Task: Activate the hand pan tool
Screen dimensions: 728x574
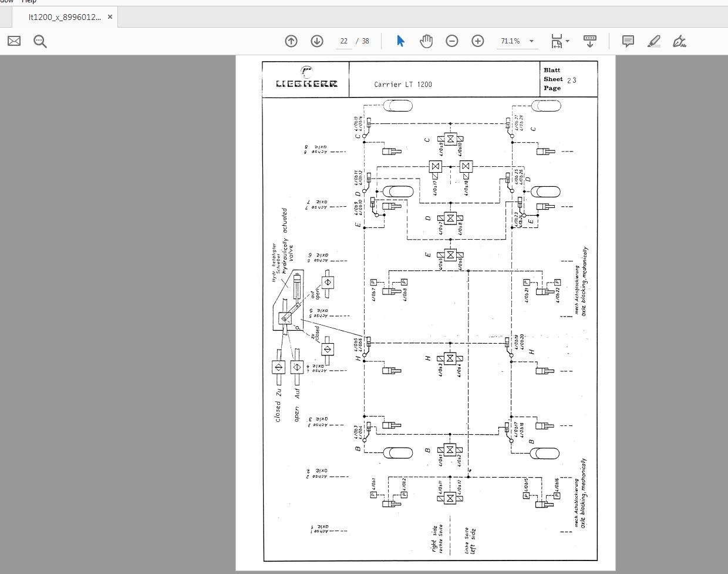Action: tap(426, 41)
